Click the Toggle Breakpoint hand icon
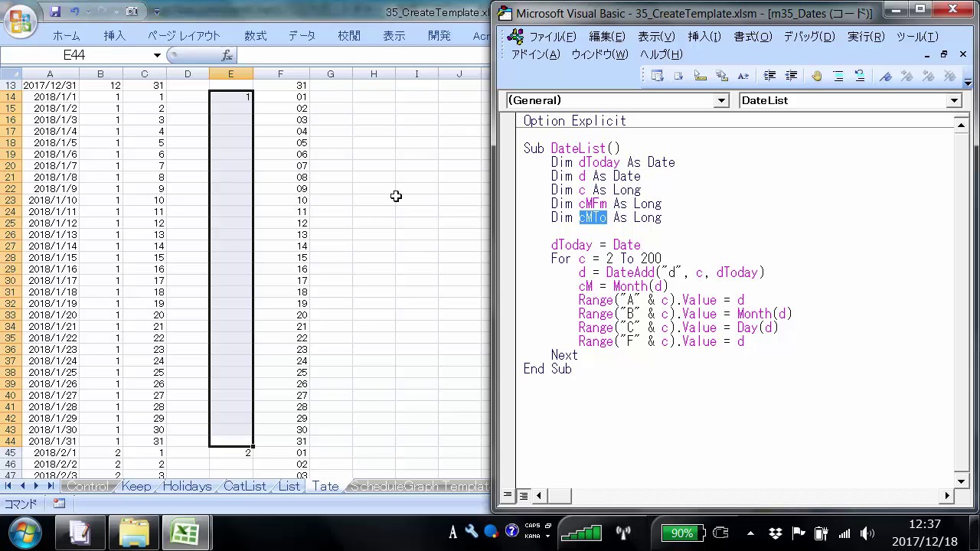Screen dimensions: 980x551 click(x=816, y=76)
